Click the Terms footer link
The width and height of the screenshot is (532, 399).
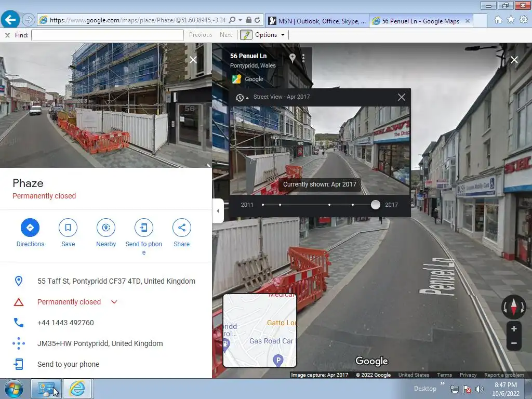click(x=445, y=375)
